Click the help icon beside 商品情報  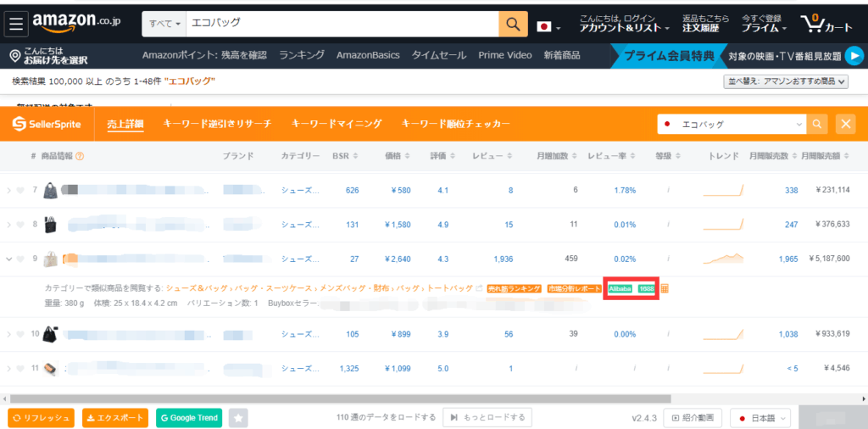pos(80,156)
